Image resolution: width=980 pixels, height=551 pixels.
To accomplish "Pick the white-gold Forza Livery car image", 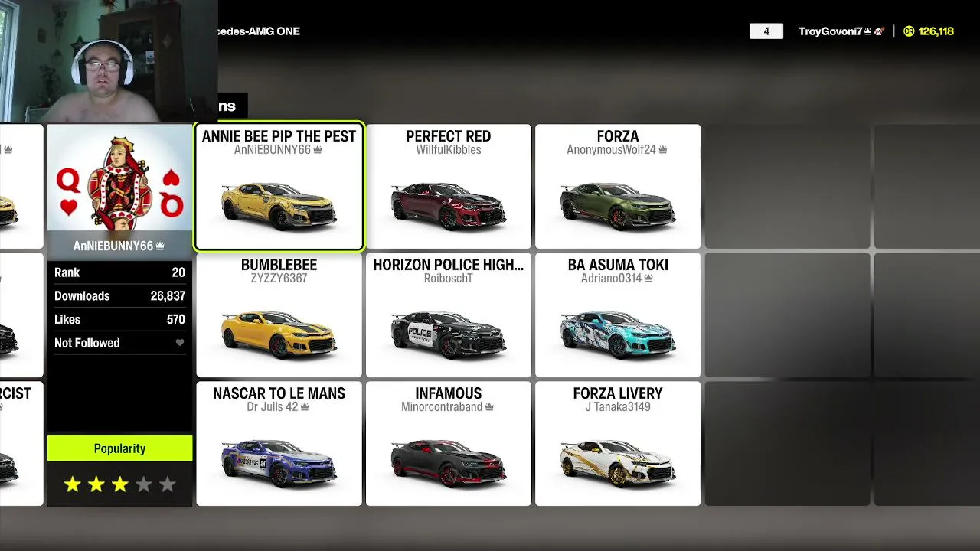I will [x=618, y=463].
